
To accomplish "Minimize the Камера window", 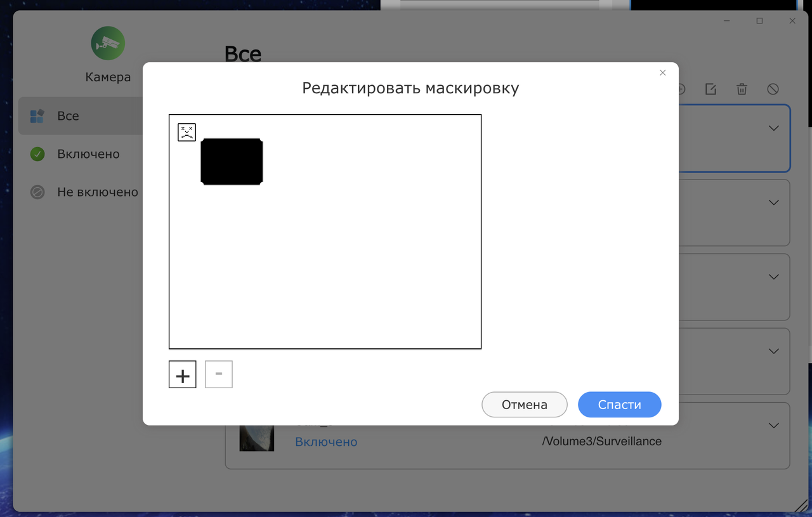I will tap(727, 21).
